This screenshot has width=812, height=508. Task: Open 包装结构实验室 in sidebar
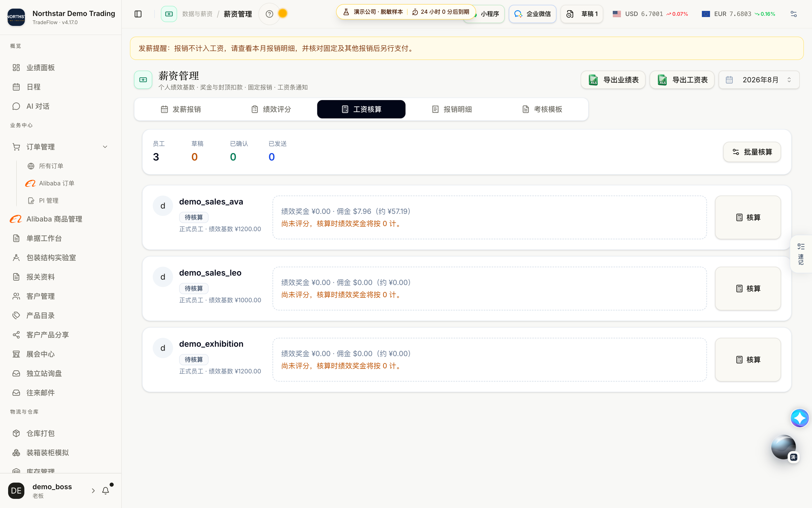pyautogui.click(x=60, y=258)
